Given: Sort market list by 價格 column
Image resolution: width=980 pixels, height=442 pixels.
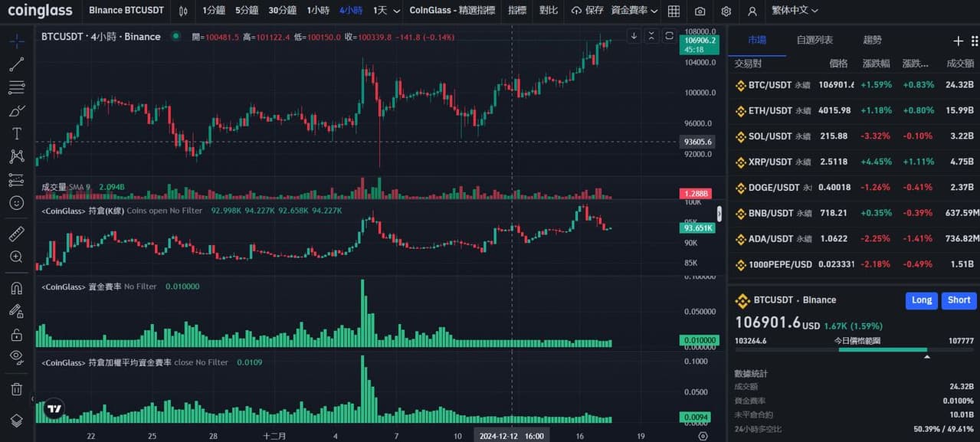Looking at the screenshot, I should pos(838,64).
